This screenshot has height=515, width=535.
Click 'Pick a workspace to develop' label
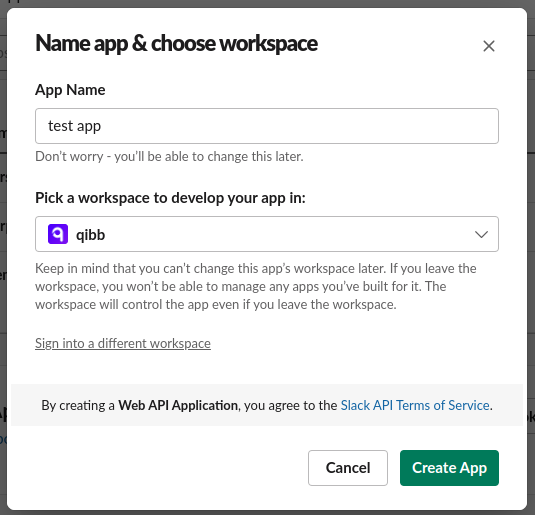[170, 198]
